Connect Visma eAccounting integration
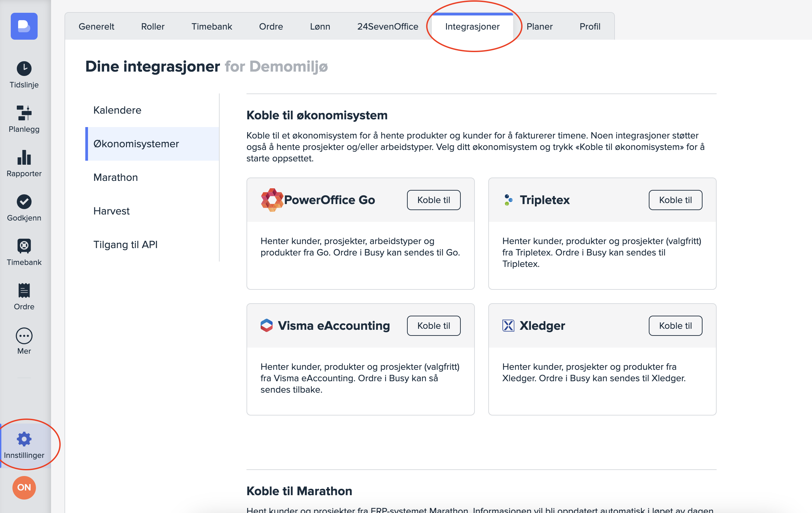 coord(433,325)
